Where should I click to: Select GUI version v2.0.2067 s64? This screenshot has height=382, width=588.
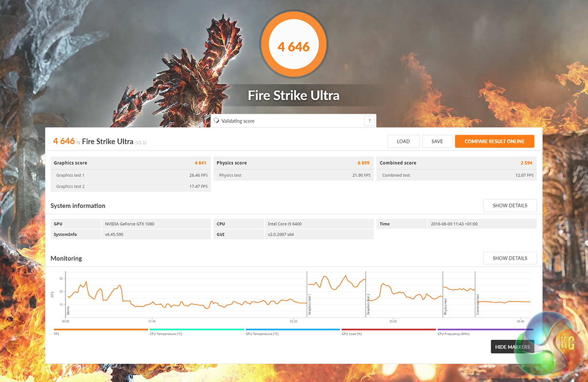pyautogui.click(x=280, y=234)
